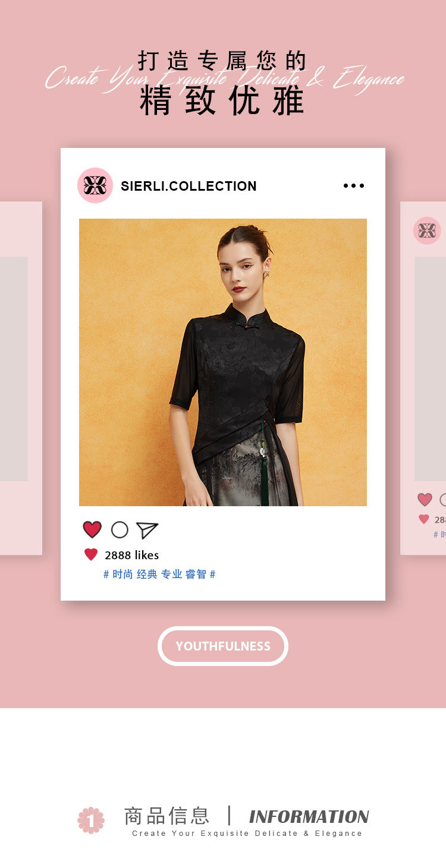
Task: Click the 2888 likes count
Action: [131, 555]
